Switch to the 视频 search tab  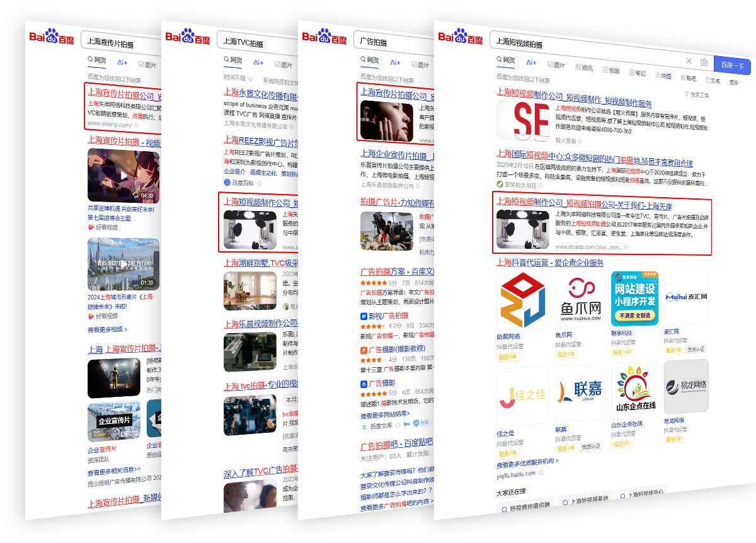click(x=611, y=71)
